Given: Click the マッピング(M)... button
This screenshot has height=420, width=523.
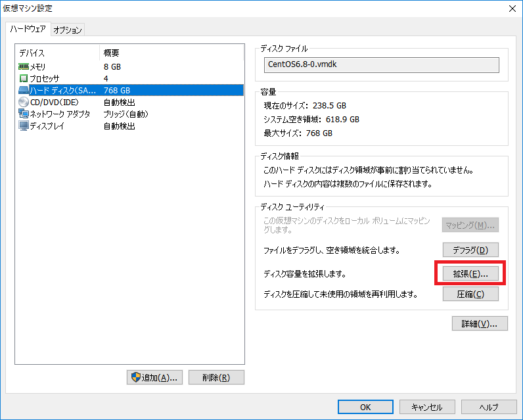Looking at the screenshot, I should [470, 225].
